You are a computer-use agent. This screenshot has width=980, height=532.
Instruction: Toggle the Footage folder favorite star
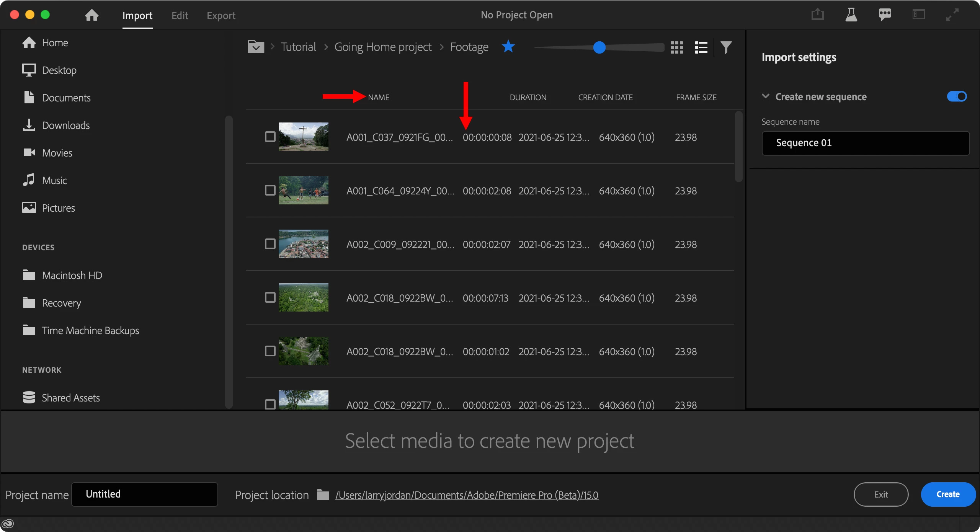point(508,47)
